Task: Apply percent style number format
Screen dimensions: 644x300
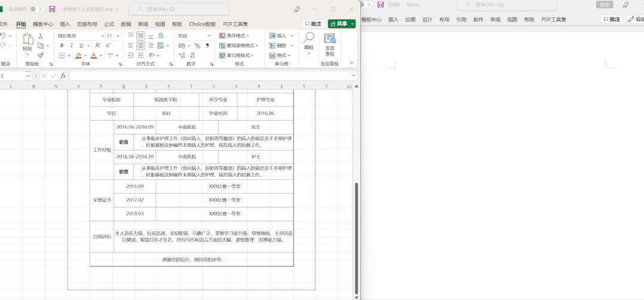Action: click(x=198, y=45)
